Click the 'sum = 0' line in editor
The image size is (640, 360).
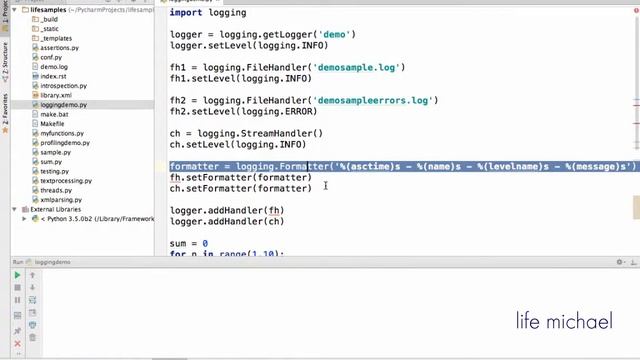(x=189, y=244)
